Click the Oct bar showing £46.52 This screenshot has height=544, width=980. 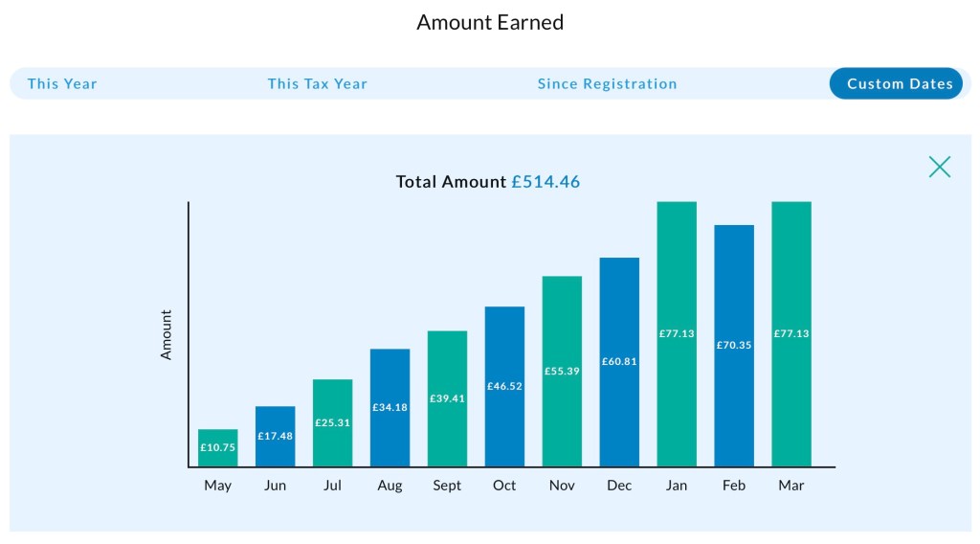point(504,386)
